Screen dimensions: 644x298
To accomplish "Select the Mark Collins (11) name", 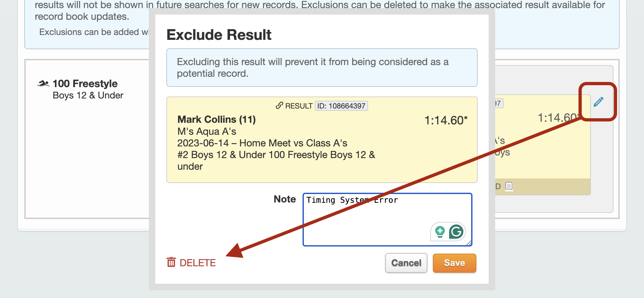I will [217, 120].
